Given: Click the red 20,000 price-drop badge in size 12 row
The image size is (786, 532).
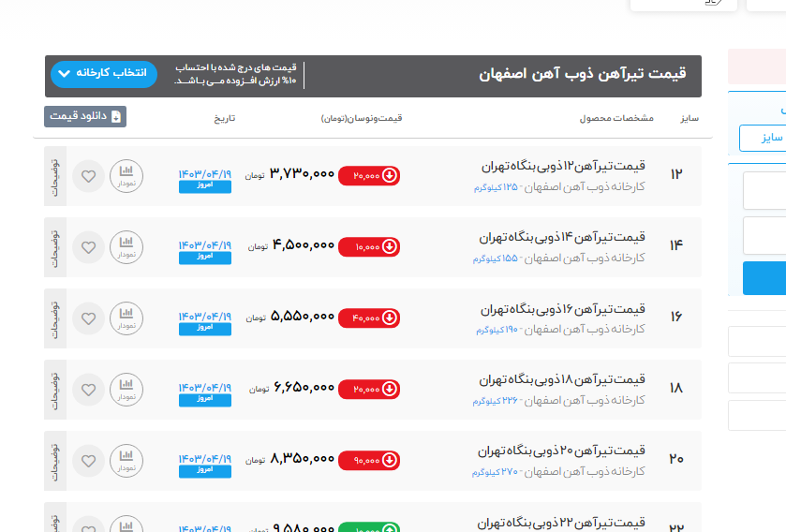Looking at the screenshot, I should tap(369, 175).
